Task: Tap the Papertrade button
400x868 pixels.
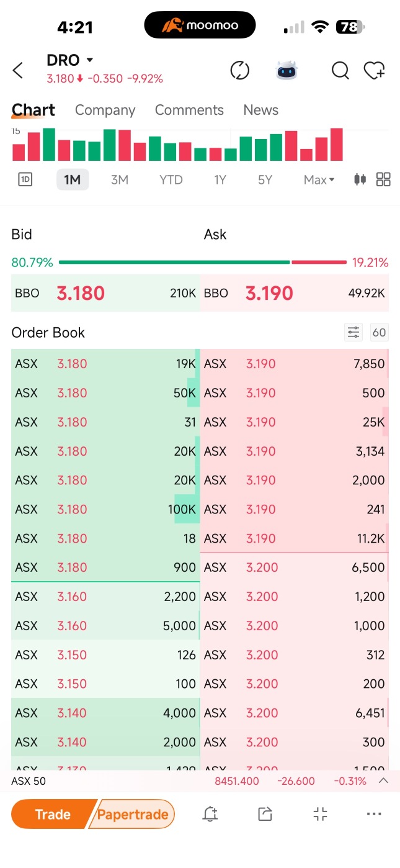Action: 132,814
